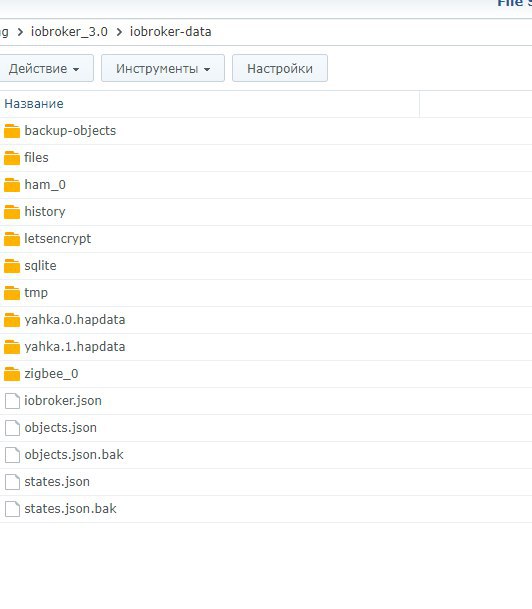The width and height of the screenshot is (532, 609).
Task: Select the iobroker.json file name
Action: 63,401
